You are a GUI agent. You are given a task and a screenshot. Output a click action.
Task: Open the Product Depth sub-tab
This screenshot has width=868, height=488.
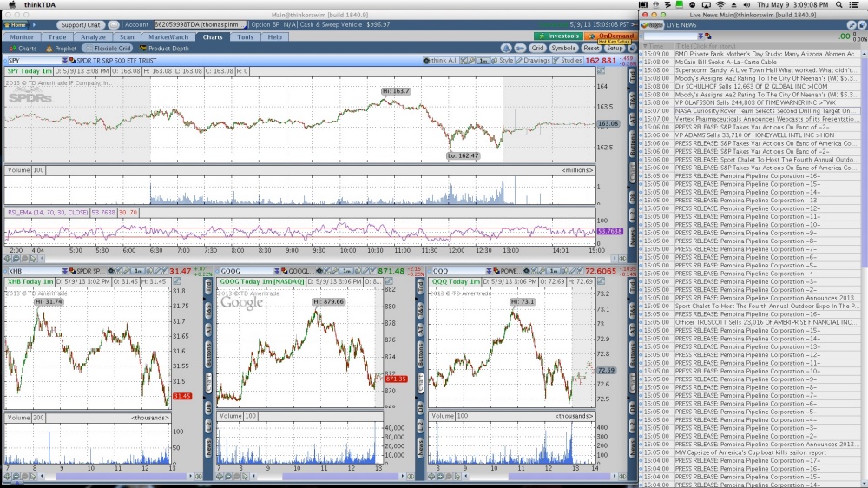[164, 48]
